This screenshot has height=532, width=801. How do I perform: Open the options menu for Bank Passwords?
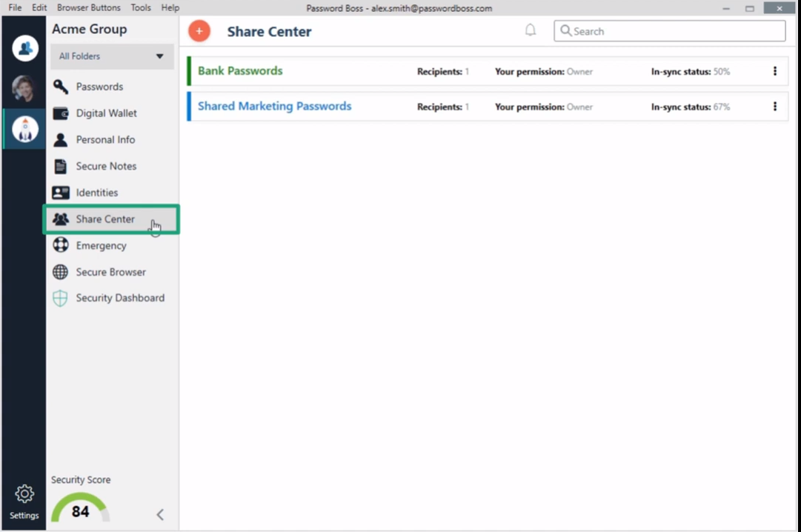coord(774,71)
